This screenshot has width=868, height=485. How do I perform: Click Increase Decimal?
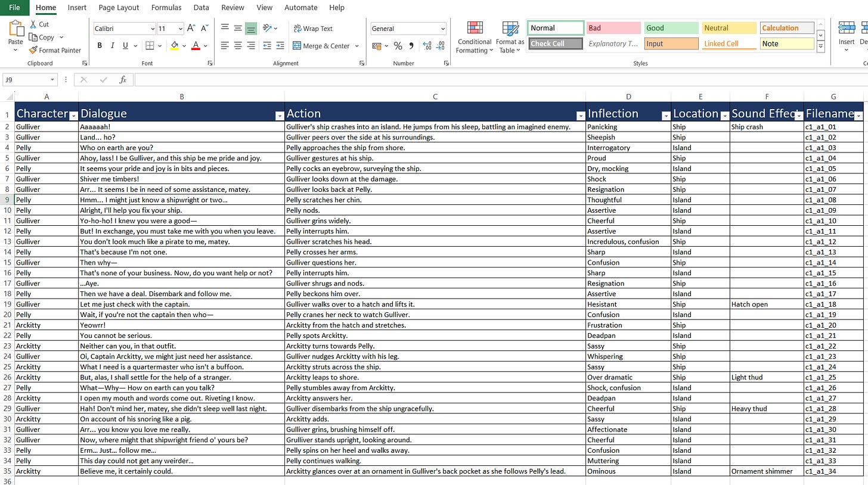click(427, 46)
